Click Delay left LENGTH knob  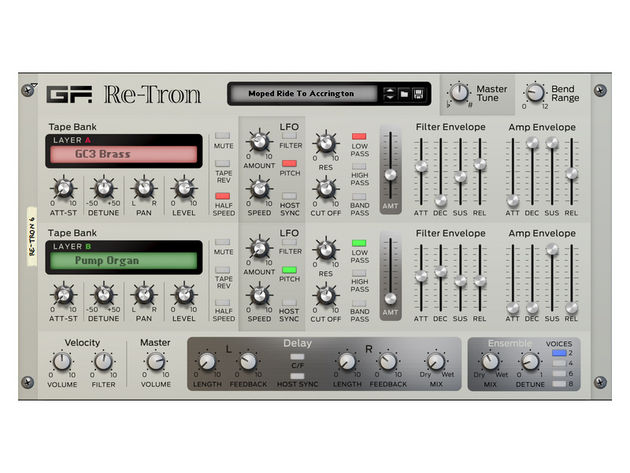pyautogui.click(x=207, y=361)
